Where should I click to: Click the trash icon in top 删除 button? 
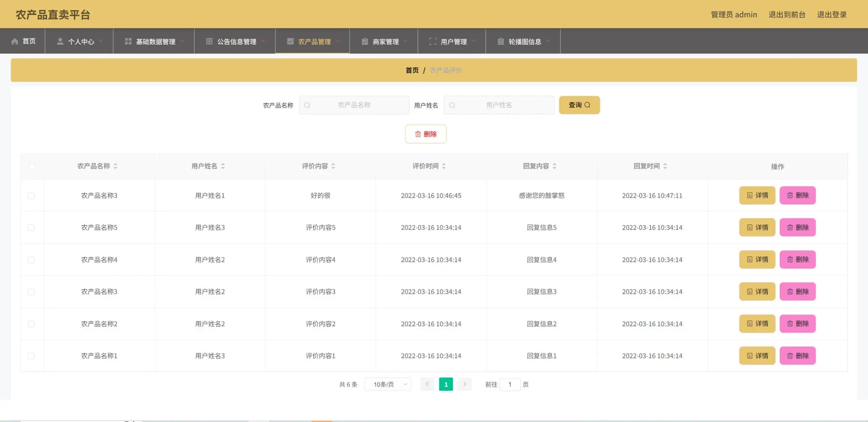click(418, 134)
